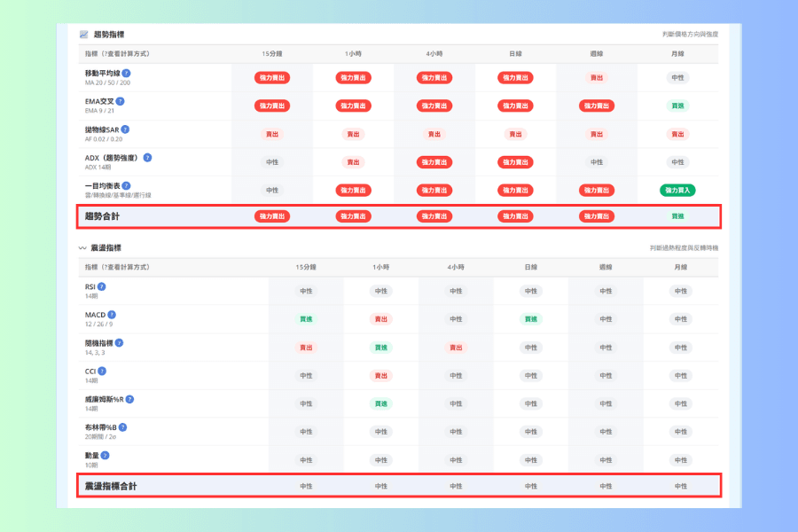Open help icon for 一目均衡表
Viewport: 798px width, 532px height.
pyautogui.click(x=126, y=186)
